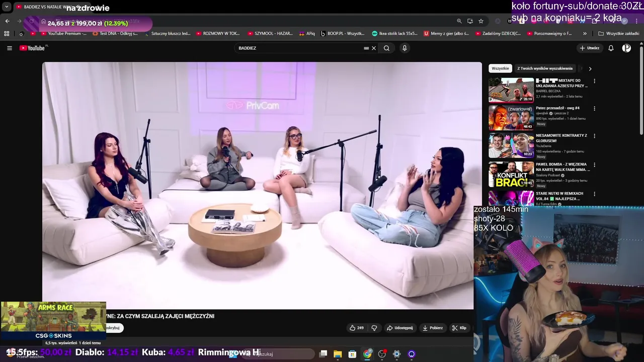
Task: Create a clip with Klip button
Action: (459, 328)
